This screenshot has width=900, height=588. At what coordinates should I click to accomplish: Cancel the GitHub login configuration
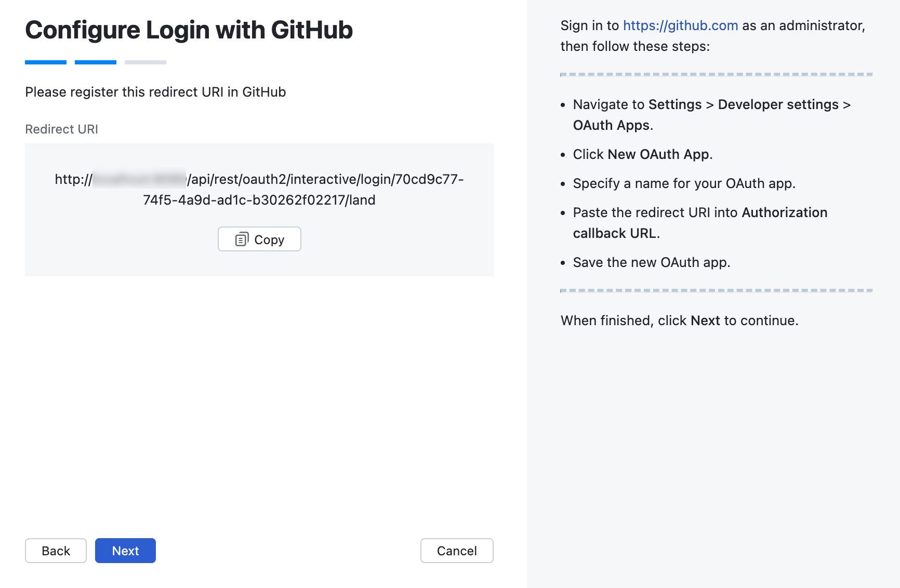click(457, 551)
